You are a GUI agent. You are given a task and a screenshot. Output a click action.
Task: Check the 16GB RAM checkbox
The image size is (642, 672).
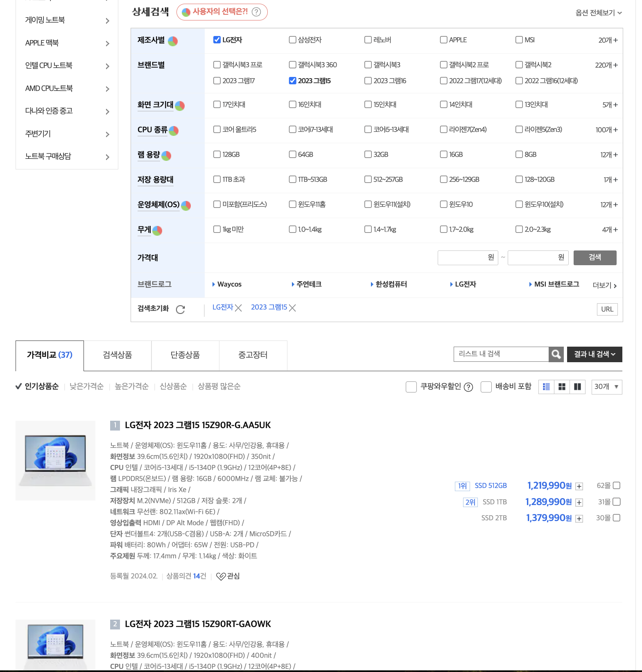443,154
